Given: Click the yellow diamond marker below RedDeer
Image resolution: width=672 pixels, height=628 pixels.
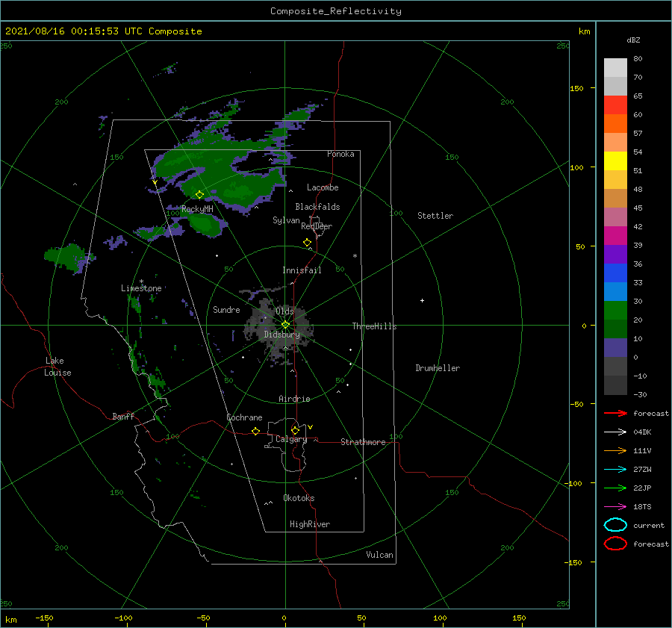Looking at the screenshot, I should [307, 243].
